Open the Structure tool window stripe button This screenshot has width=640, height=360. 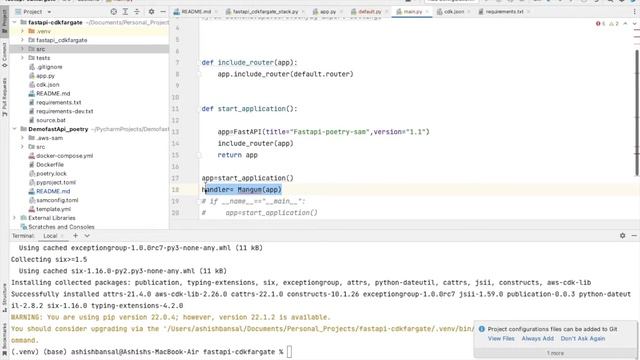4,298
